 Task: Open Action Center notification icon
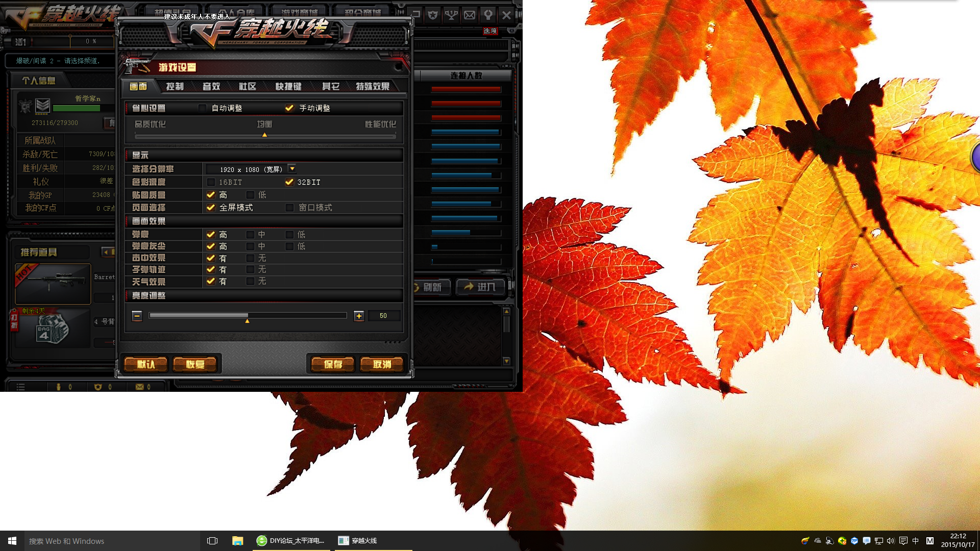pyautogui.click(x=903, y=541)
